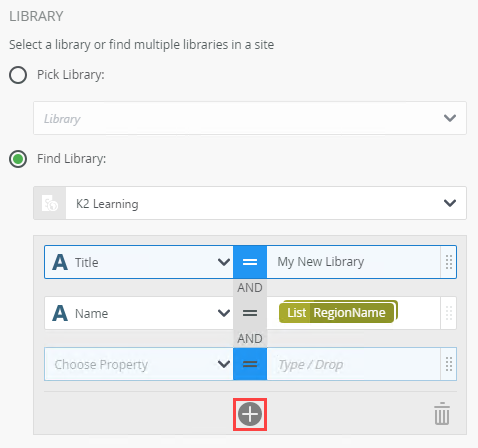Image resolution: width=478 pixels, height=448 pixels.
Task: Click the SharePoint site icon beside K2 Learning
Action: [x=50, y=203]
